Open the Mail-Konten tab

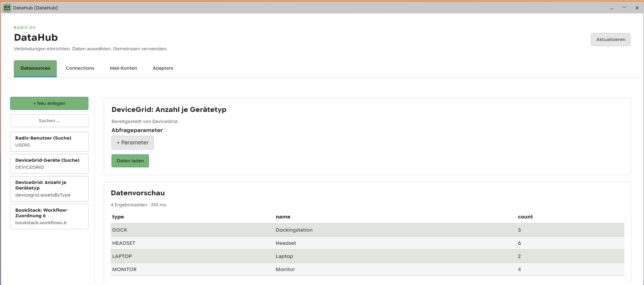point(123,68)
